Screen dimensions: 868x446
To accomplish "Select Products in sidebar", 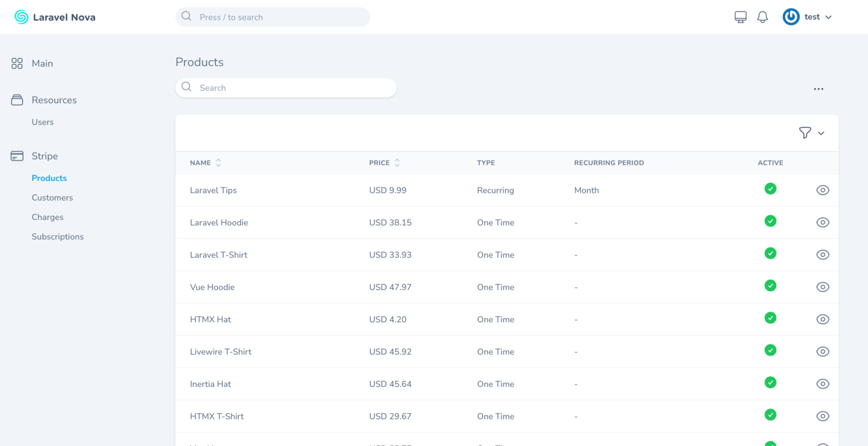I will pyautogui.click(x=49, y=178).
